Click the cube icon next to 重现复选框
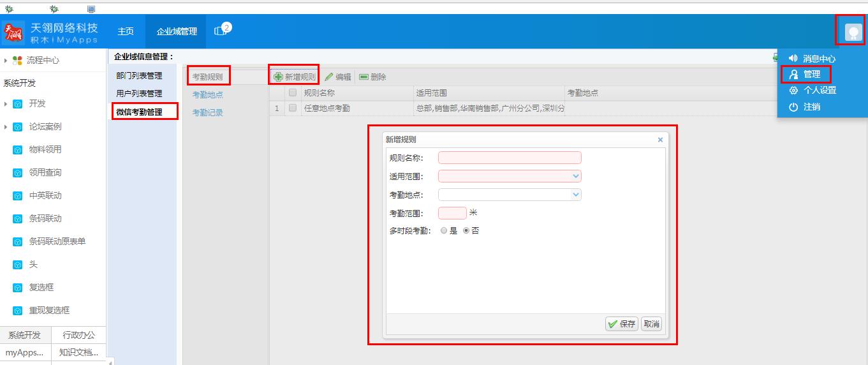Image resolution: width=868 pixels, height=365 pixels. [18, 311]
